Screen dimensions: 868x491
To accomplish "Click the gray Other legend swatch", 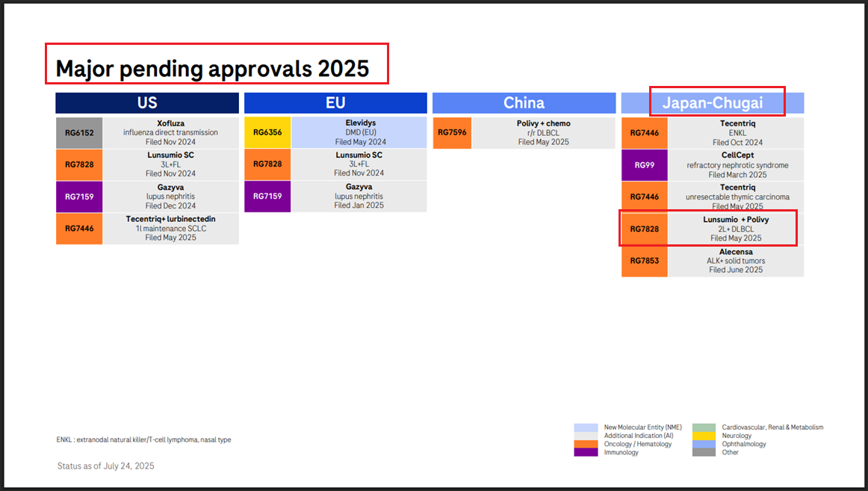I will (x=704, y=452).
